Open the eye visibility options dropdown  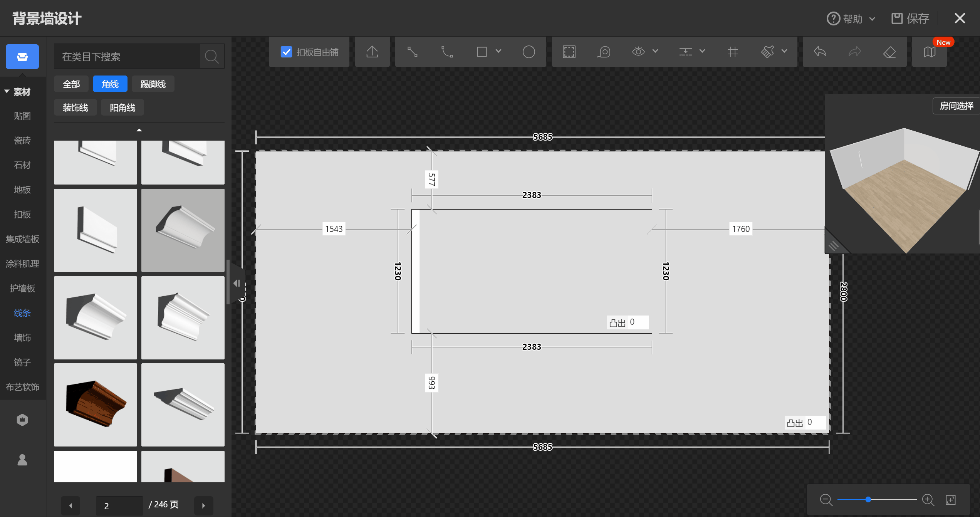655,51
